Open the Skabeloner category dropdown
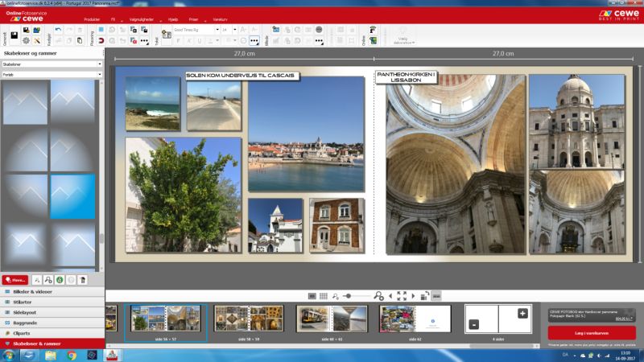This screenshot has width=644, height=362. [52, 64]
